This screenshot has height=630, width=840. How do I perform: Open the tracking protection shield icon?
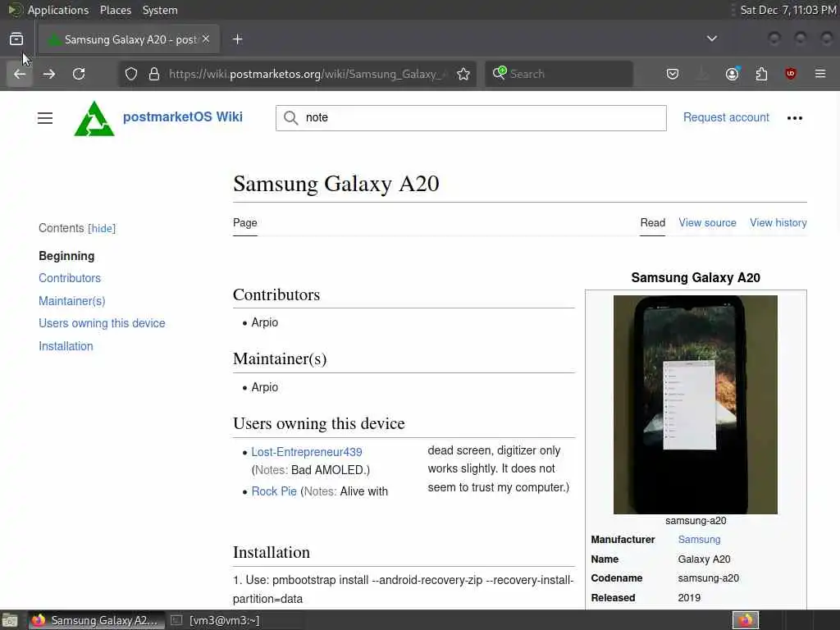(131, 74)
